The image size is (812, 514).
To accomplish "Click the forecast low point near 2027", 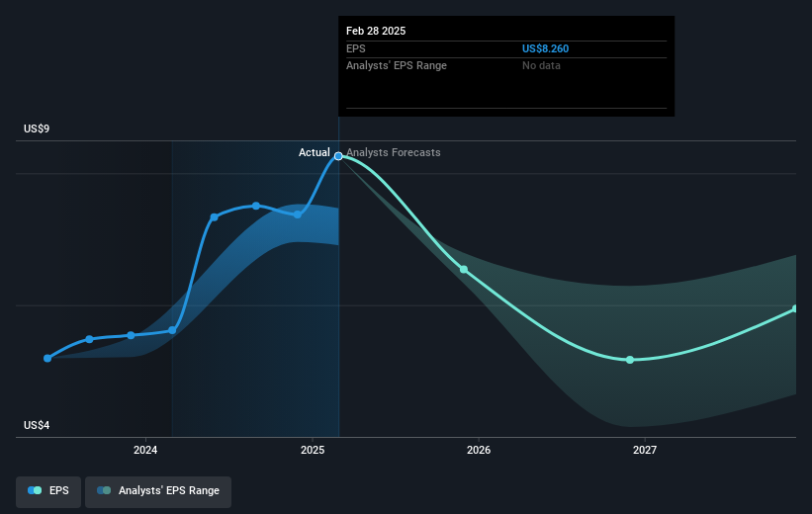I will (630, 360).
